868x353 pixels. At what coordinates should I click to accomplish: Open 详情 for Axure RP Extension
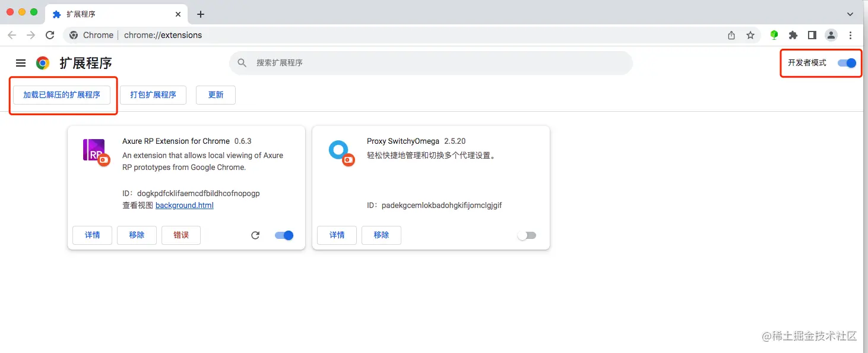click(x=93, y=235)
